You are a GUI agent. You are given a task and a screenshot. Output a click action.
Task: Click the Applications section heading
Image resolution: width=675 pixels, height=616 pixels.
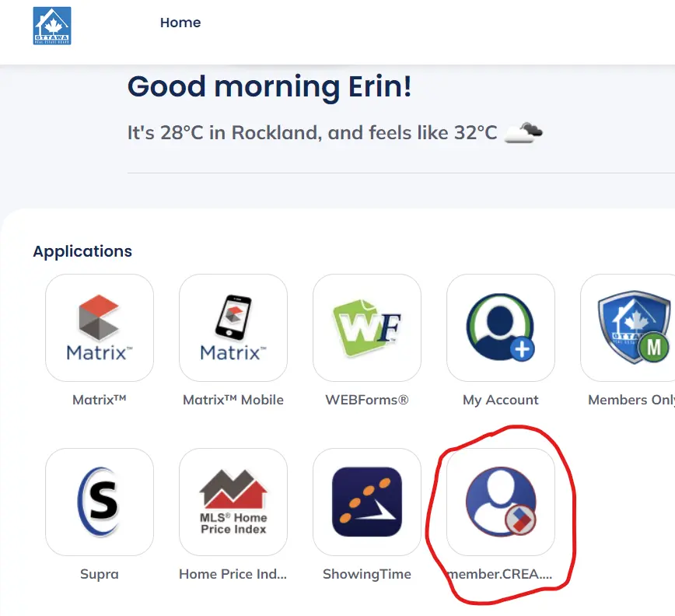coord(82,251)
